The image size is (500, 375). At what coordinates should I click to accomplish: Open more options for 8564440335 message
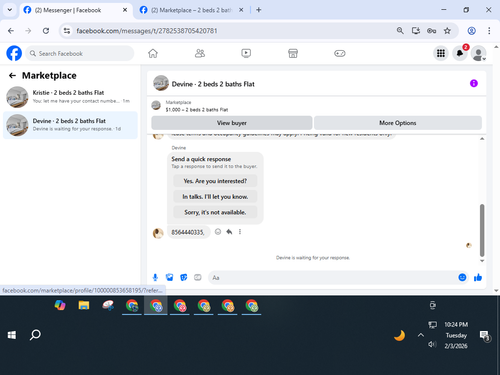tap(240, 232)
